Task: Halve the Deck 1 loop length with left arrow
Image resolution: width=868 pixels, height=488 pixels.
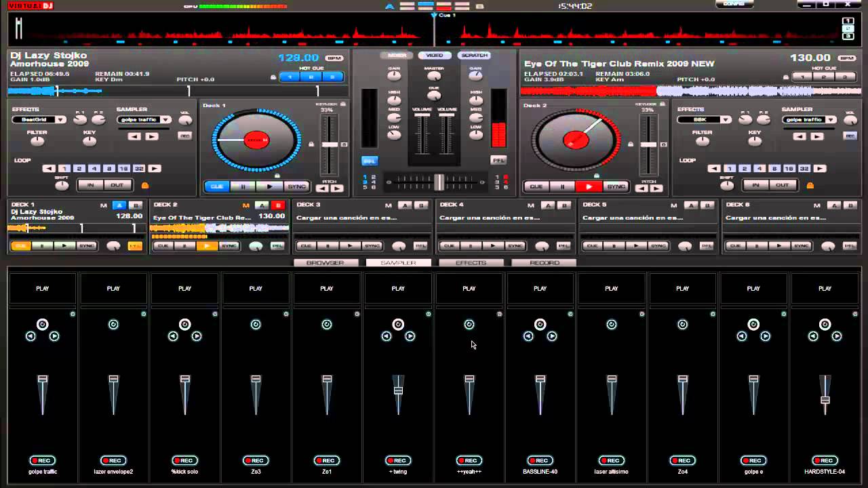Action: coord(50,168)
